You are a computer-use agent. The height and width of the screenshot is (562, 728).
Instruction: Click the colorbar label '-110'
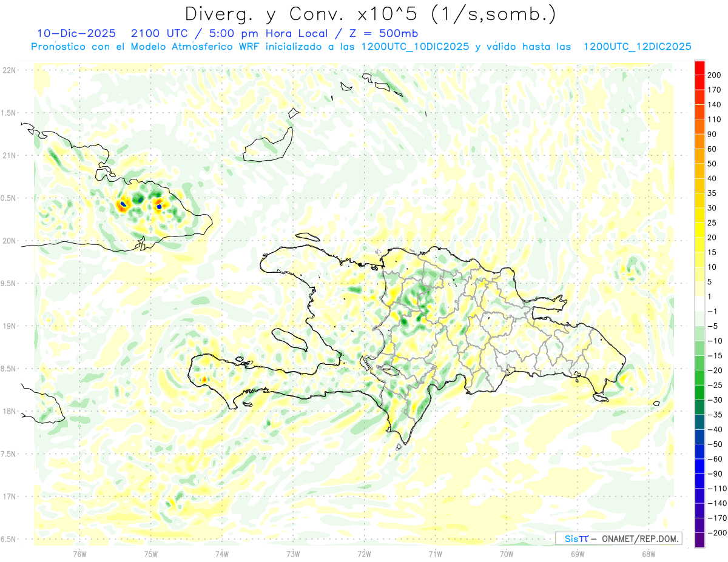716,489
